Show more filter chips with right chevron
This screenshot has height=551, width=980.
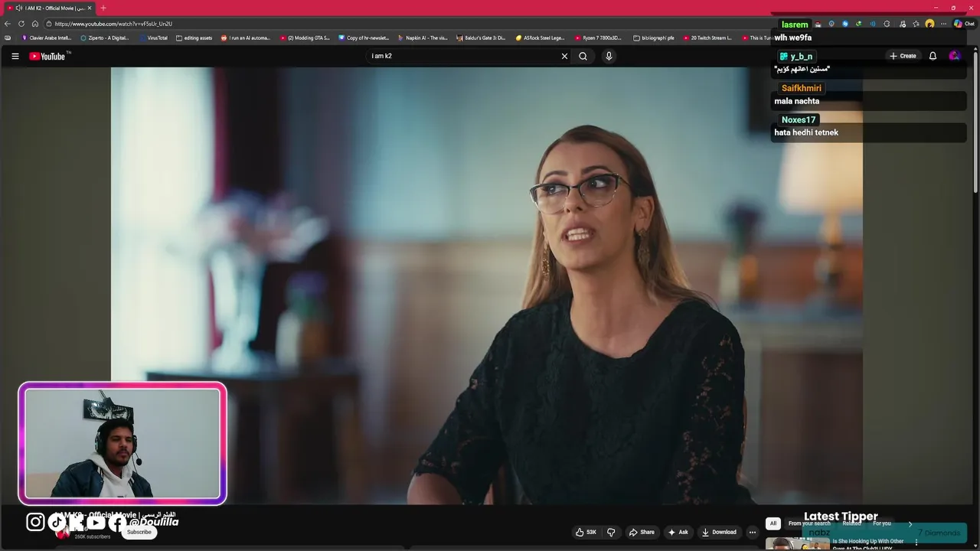click(x=910, y=523)
